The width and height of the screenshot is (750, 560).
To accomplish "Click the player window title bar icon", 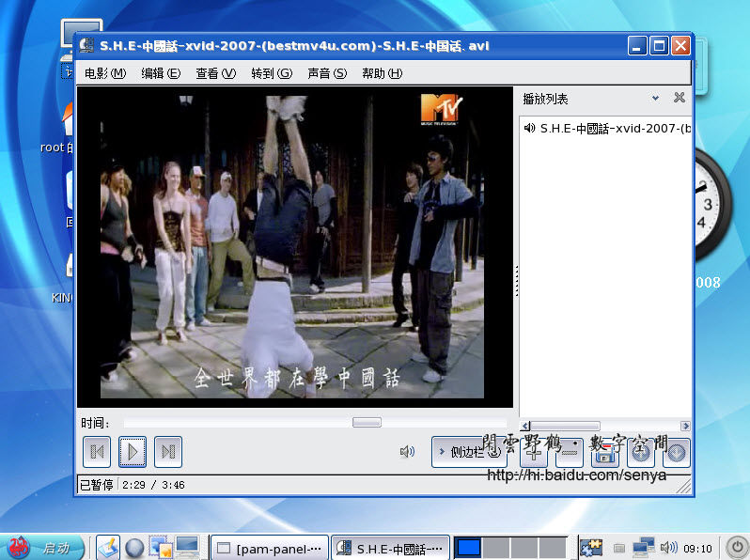I will 86,45.
